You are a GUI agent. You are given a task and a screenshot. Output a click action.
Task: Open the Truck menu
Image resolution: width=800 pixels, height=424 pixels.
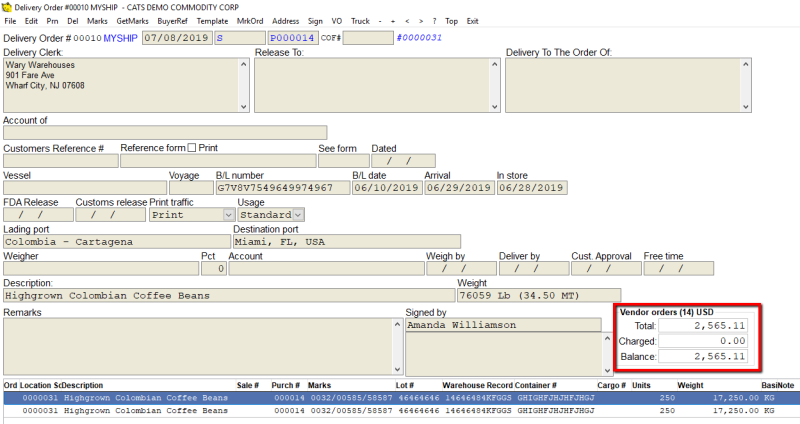point(360,21)
